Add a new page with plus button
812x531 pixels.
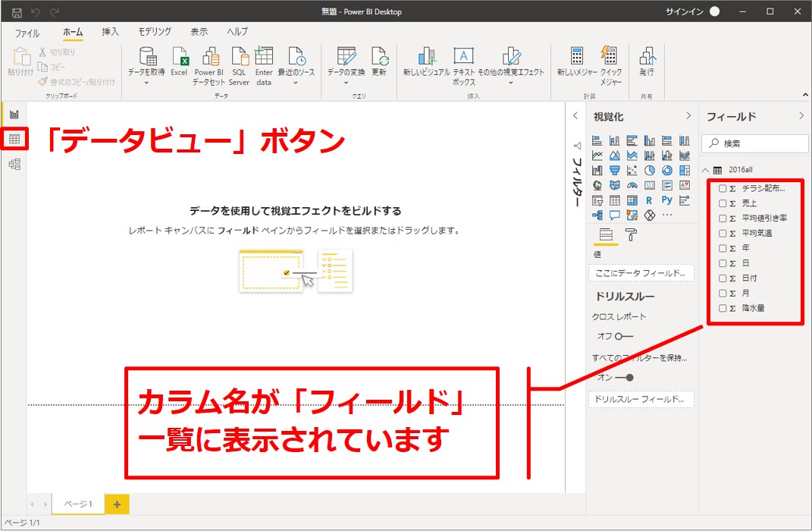coord(117,504)
